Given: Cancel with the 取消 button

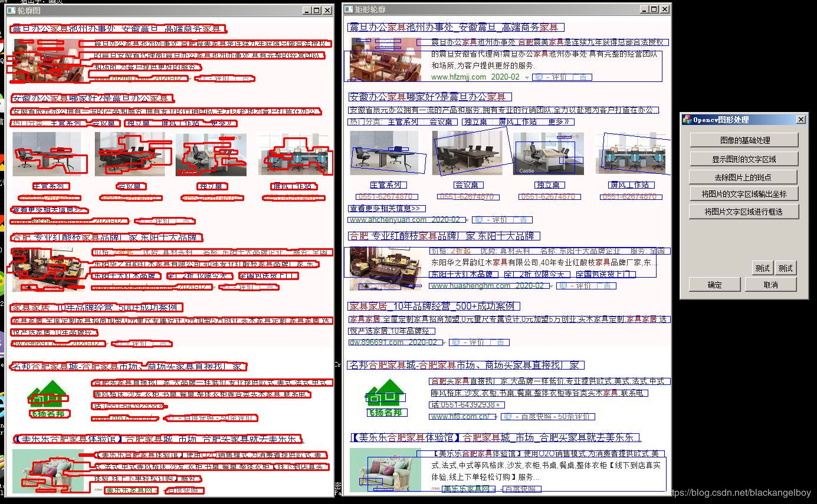Looking at the screenshot, I should tap(771, 285).
